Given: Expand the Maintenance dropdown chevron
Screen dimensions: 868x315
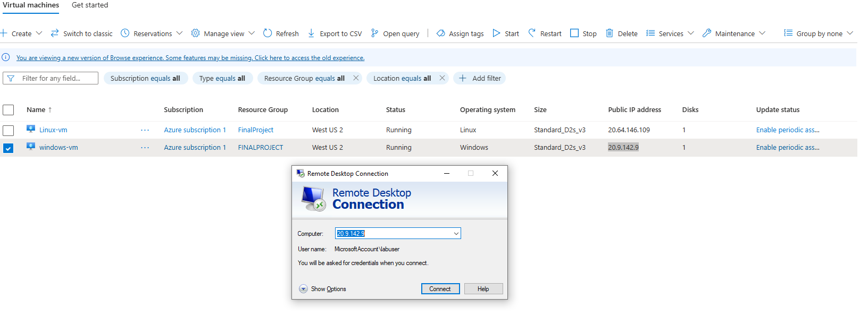Looking at the screenshot, I should coord(762,33).
